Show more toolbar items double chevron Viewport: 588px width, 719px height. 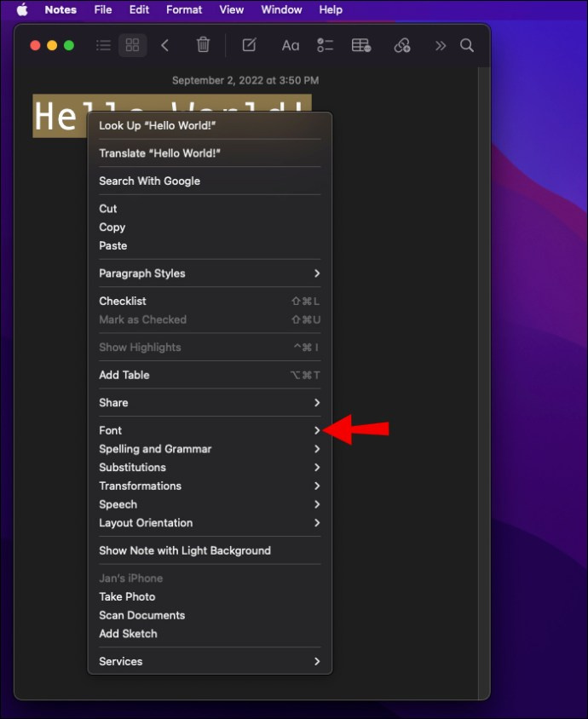click(441, 45)
